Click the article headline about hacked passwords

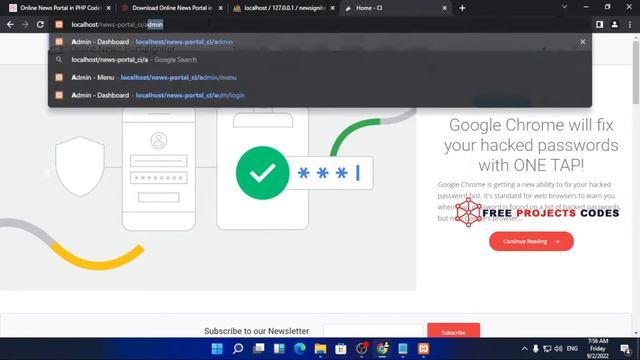click(531, 145)
